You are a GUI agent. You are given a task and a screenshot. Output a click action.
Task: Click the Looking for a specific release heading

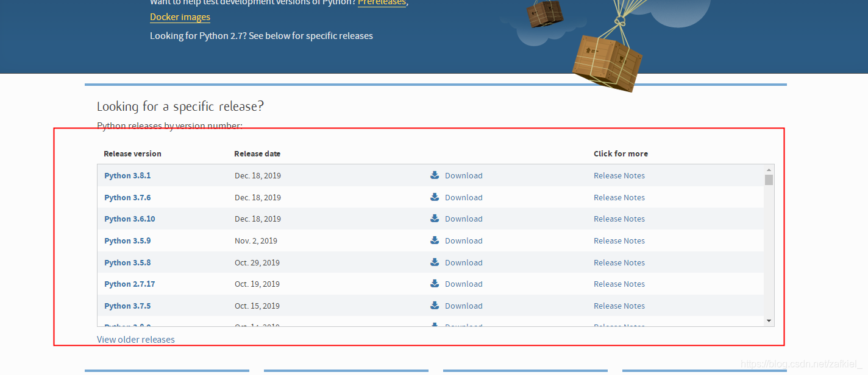pos(180,107)
